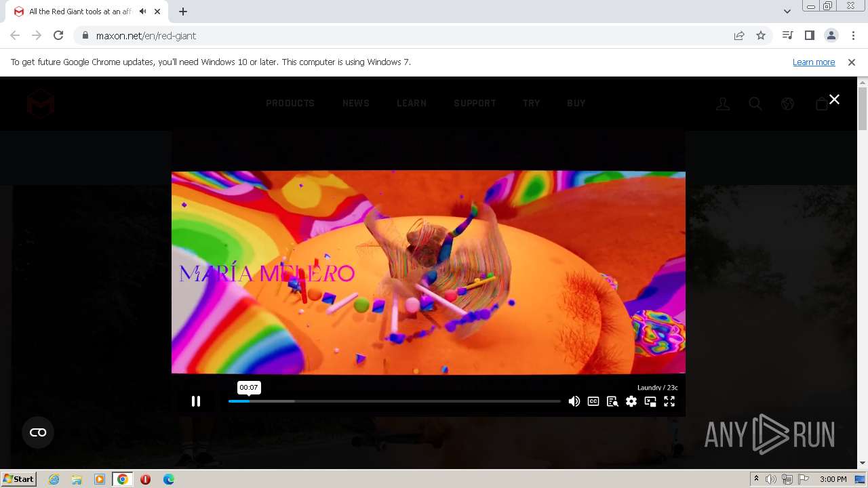Bookmark this page with star
This screenshot has height=488, width=868.
coord(761,35)
